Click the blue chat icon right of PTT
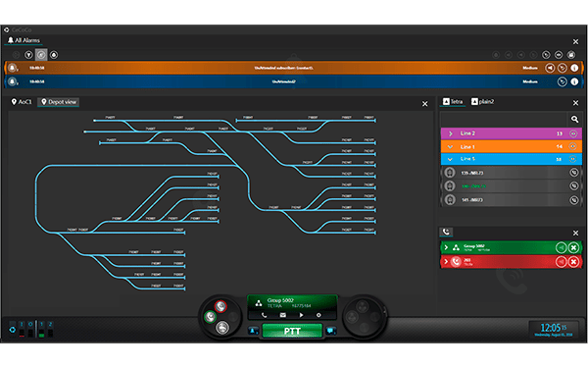Image resolution: width=588 pixels, height=368 pixels. (x=330, y=331)
